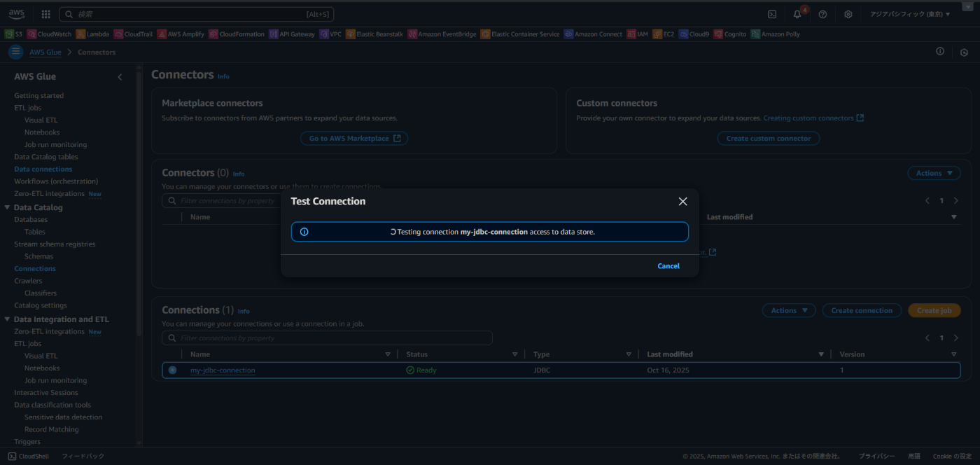Open CloudShell icon in top bar

click(772, 14)
